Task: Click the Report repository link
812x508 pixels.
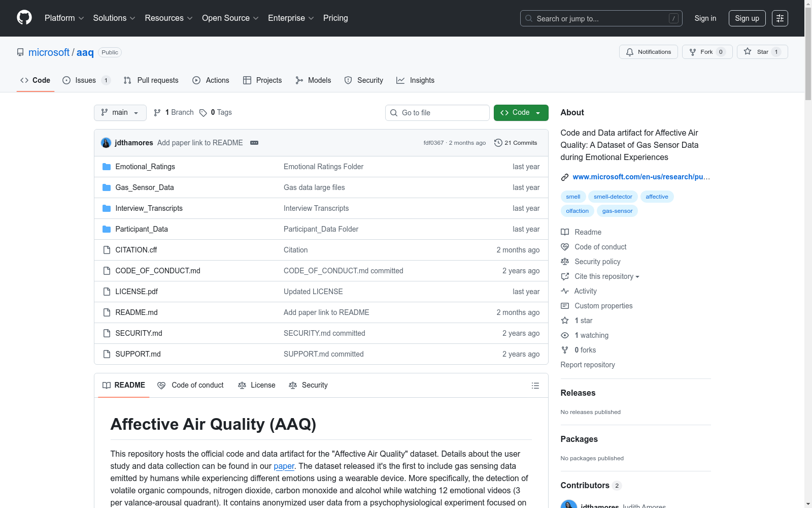Action: [x=588, y=365]
